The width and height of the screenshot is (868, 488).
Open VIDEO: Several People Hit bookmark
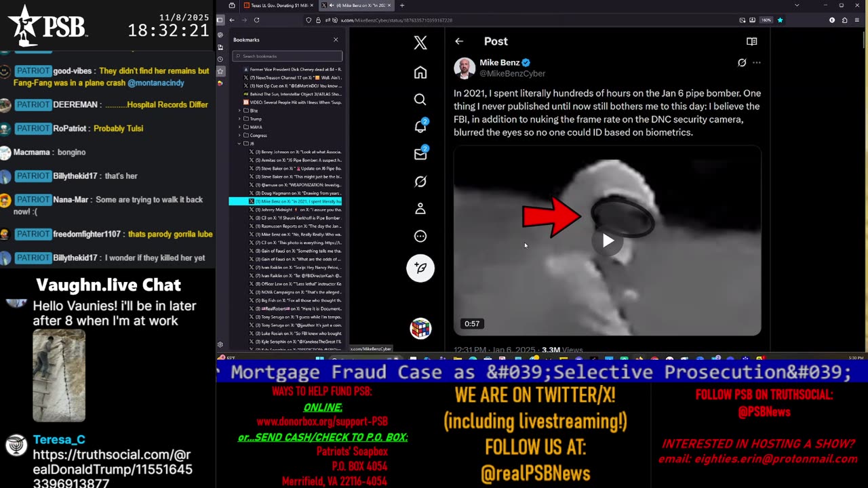[x=292, y=102]
